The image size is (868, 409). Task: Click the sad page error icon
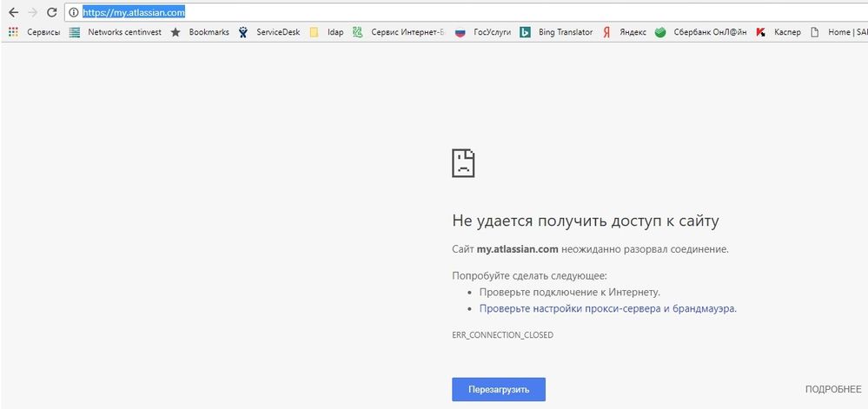click(463, 162)
